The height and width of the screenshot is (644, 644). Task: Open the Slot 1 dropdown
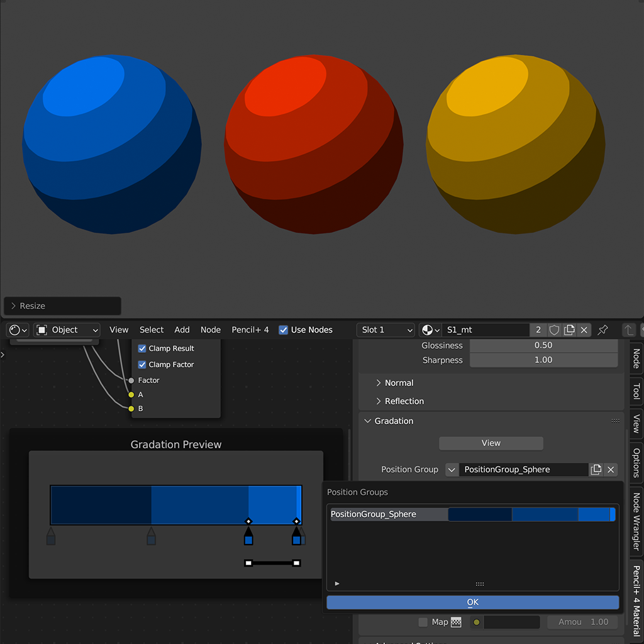[386, 330]
